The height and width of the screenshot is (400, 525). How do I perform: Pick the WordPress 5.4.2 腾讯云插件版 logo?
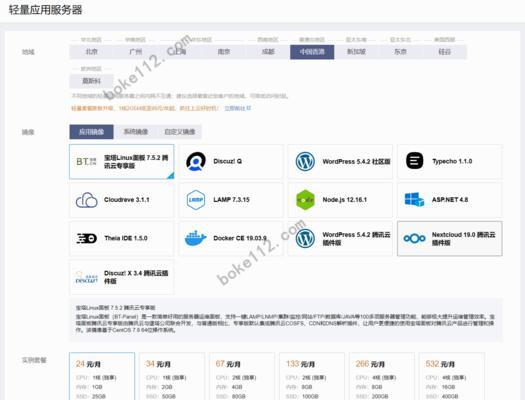pos(305,238)
